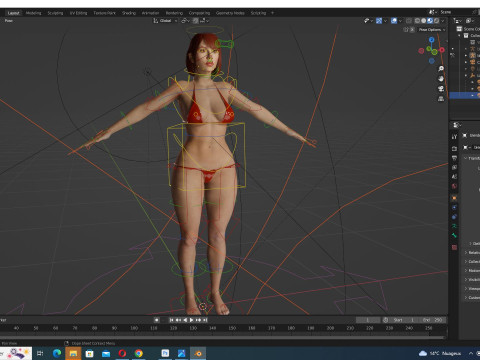This screenshot has height=360, width=480.
Task: Click the hand pan view icon
Action: [441, 79]
